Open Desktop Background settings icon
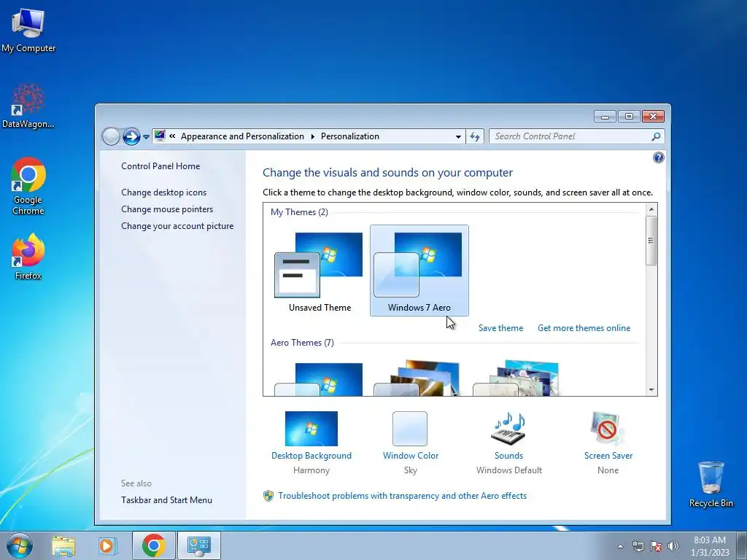 pos(311,429)
